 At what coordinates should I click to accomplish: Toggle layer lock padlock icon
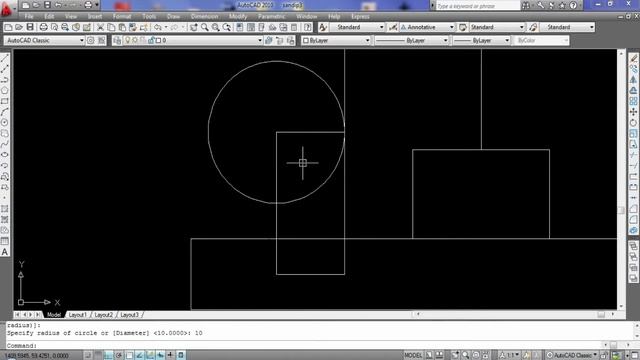coord(151,40)
